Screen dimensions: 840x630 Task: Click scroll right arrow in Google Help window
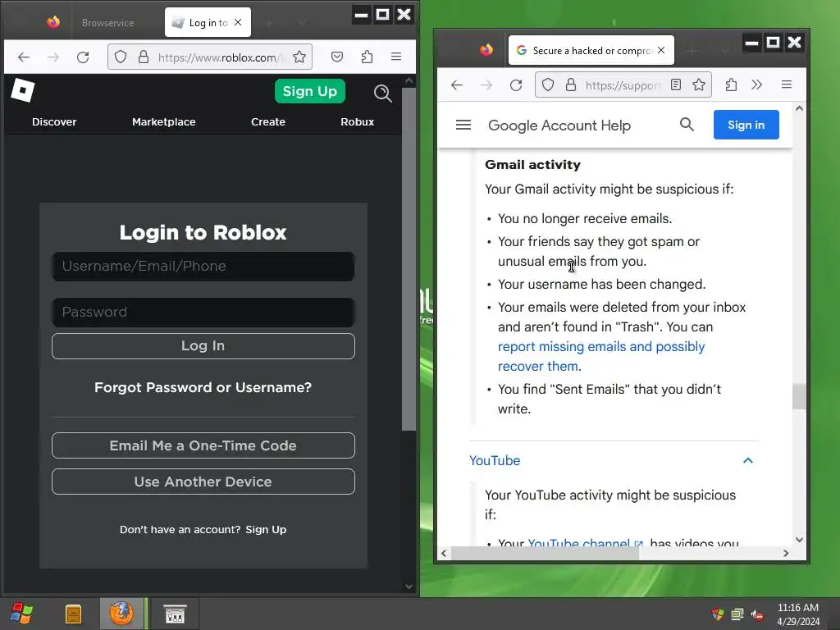(x=785, y=554)
